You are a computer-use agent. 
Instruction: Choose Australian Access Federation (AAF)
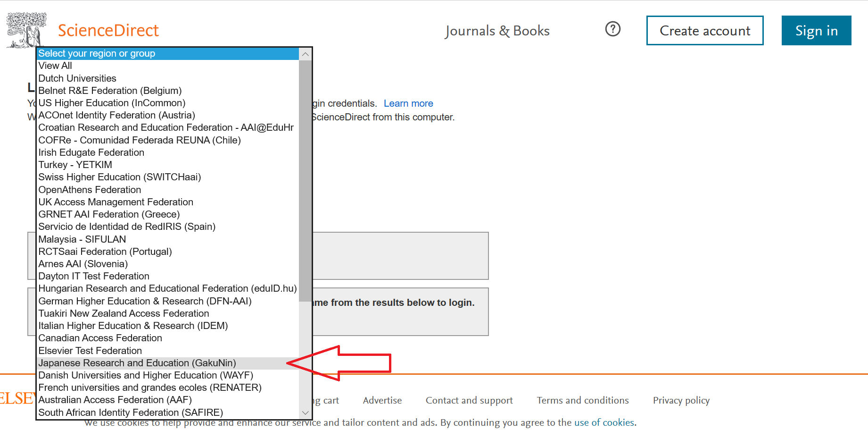click(168, 400)
